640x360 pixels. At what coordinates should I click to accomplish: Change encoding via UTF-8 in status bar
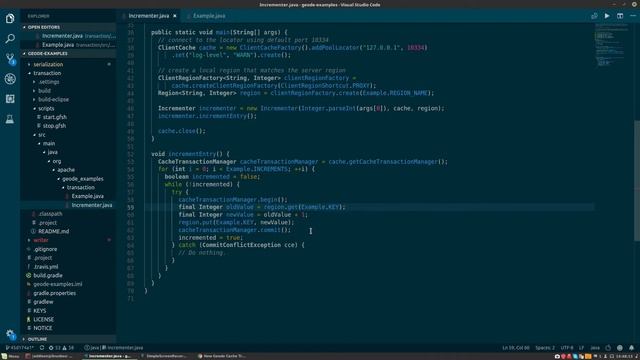tap(567, 348)
